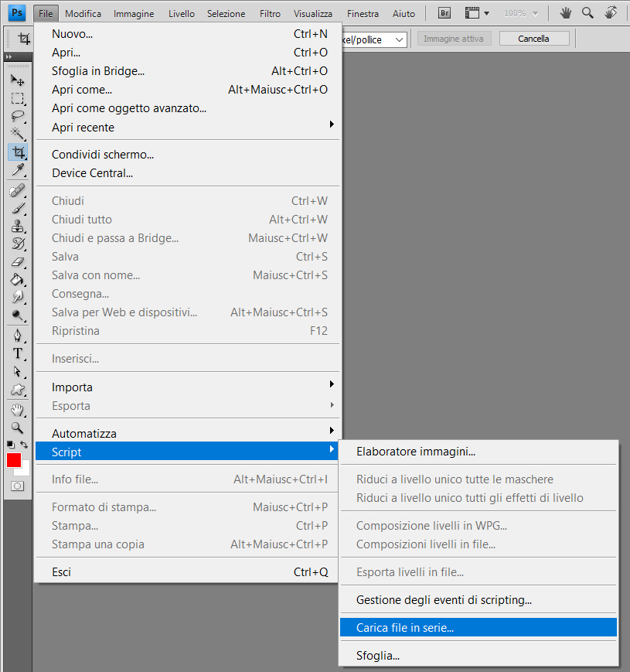Open the Livello menu
The height and width of the screenshot is (672, 630).
[x=181, y=14]
